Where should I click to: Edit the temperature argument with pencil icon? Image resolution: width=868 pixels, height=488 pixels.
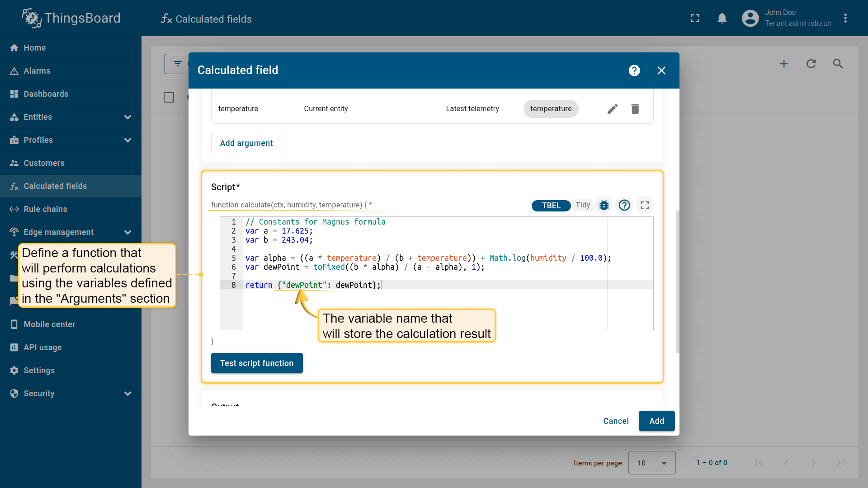coord(612,109)
